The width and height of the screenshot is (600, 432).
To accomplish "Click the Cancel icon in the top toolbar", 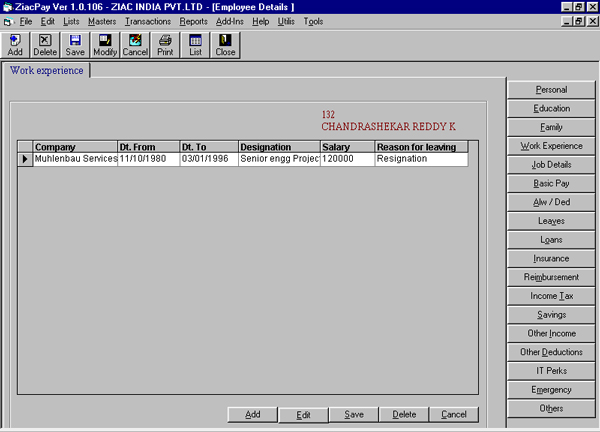I will (135, 45).
